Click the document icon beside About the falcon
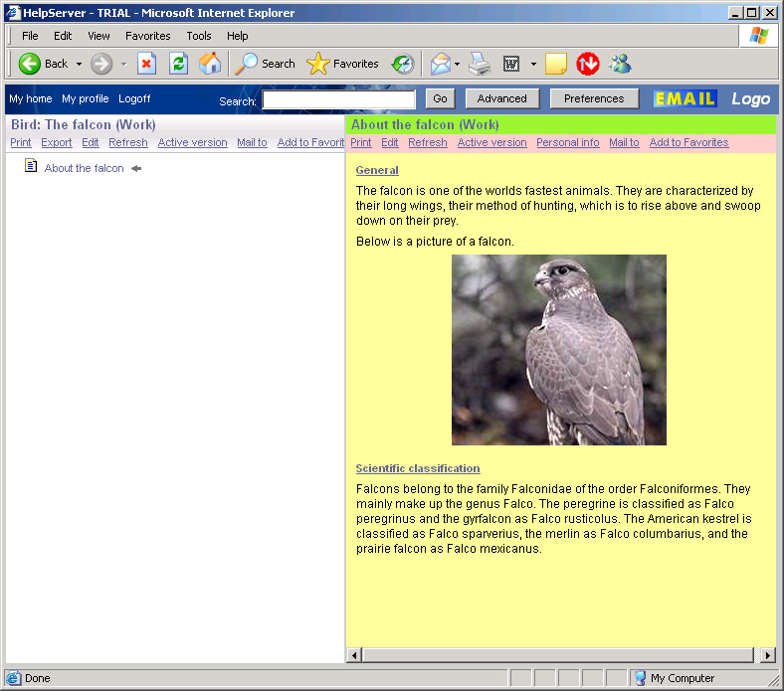Viewport: 784px width, 691px height. 31,165
